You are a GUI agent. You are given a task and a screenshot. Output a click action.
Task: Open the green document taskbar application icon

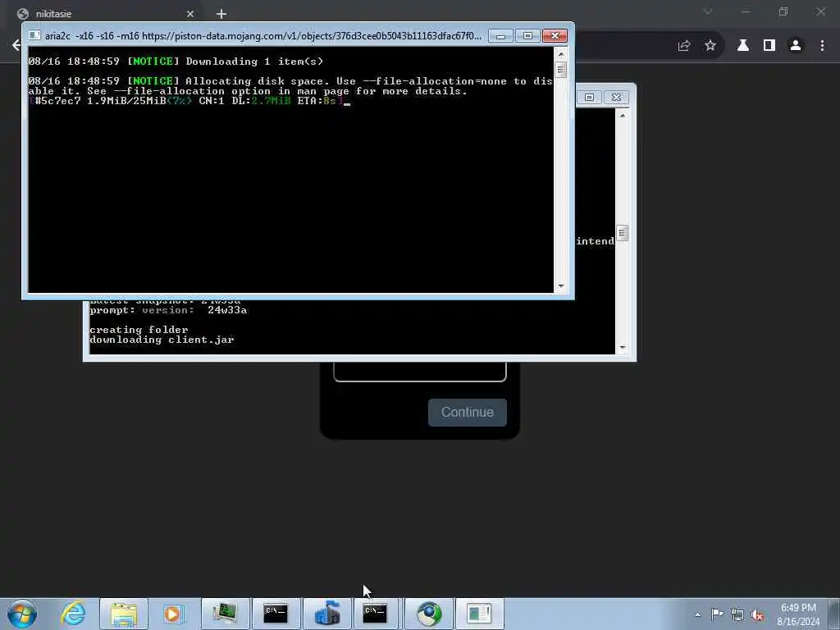479,614
